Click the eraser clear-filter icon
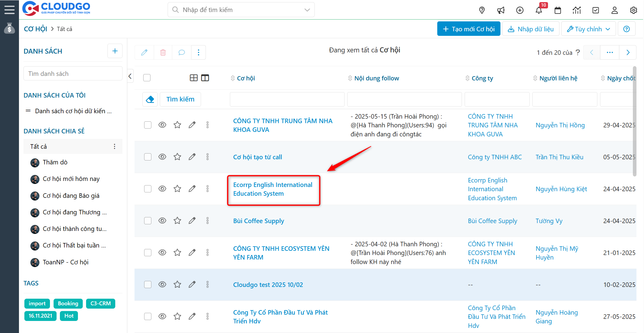644x333 pixels. tap(150, 99)
